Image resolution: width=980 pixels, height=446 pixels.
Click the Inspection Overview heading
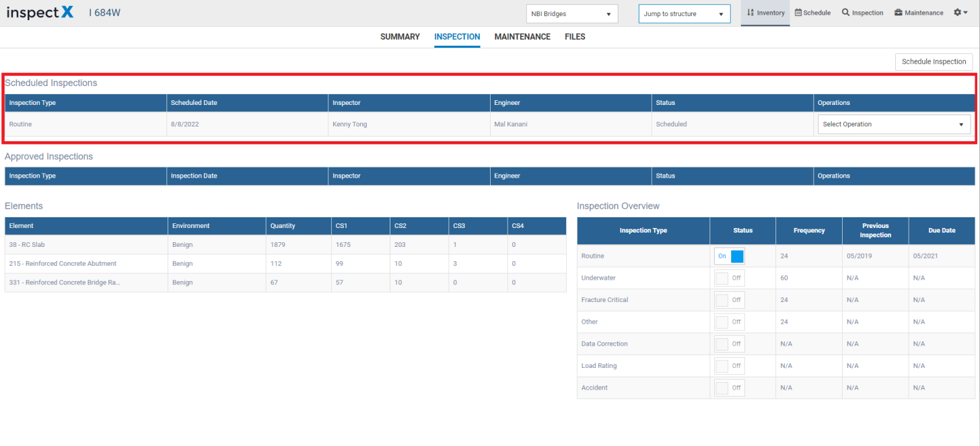point(618,206)
